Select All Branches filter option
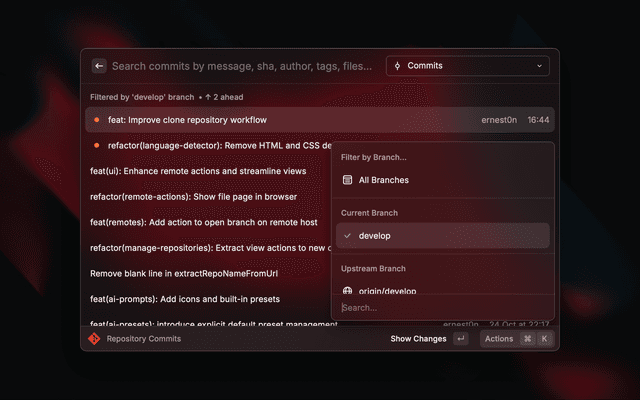This screenshot has height=400, width=640. click(384, 180)
